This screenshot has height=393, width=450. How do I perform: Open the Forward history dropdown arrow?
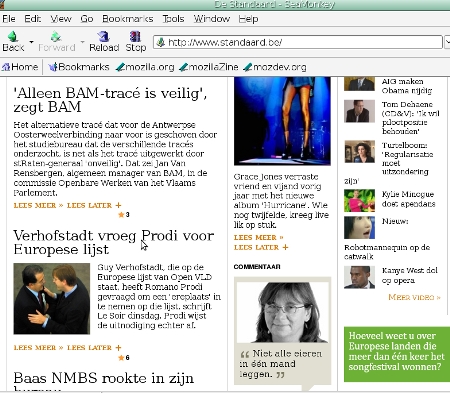(x=82, y=42)
